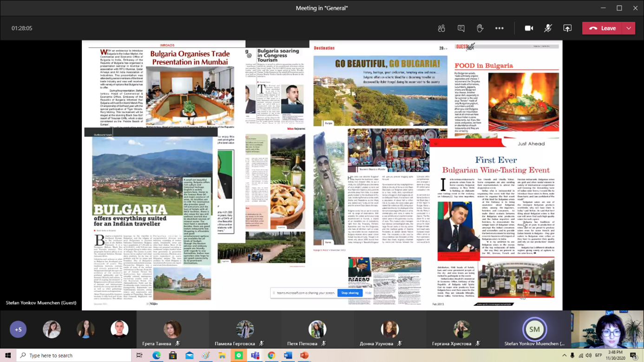Show hidden system tray icons
Image resolution: width=644 pixels, height=362 pixels.
click(564, 356)
